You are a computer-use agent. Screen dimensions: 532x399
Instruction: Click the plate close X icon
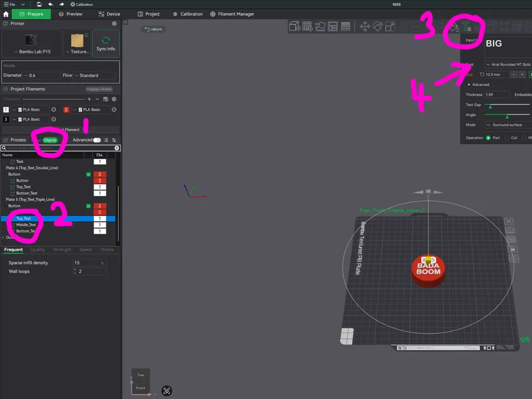pos(509,221)
